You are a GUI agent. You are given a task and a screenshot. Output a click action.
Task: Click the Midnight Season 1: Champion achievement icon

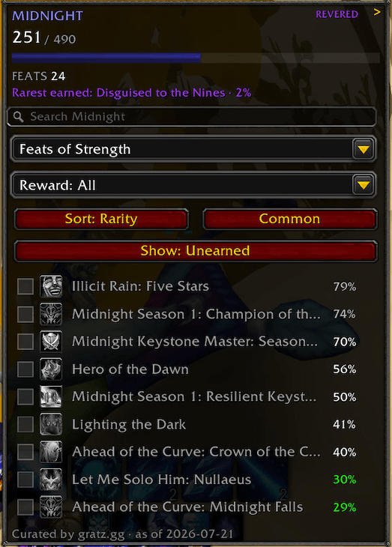tap(51, 314)
